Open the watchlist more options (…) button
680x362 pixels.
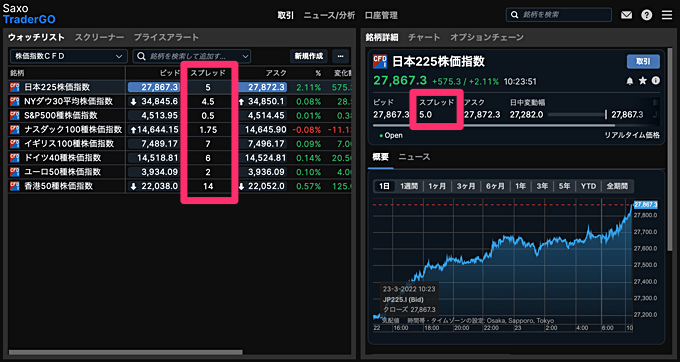pos(340,56)
